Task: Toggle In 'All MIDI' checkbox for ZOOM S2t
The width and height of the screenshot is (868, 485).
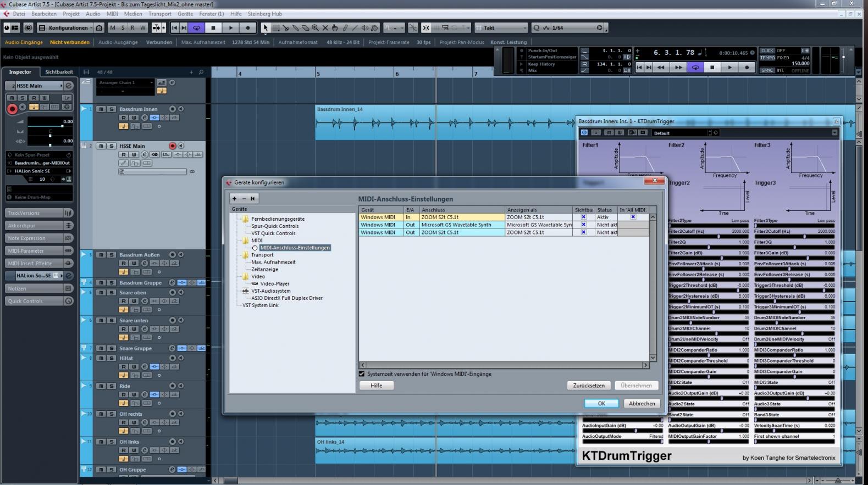Action: coord(633,217)
